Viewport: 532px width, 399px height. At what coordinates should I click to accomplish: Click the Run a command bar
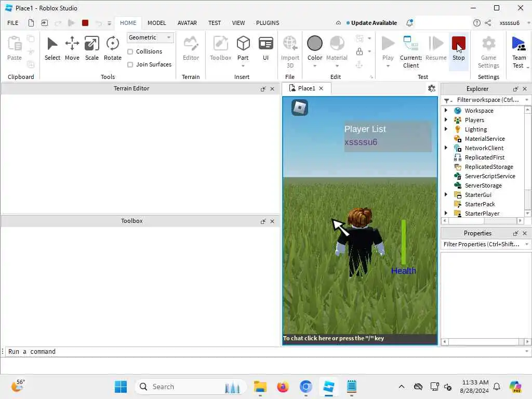(x=265, y=352)
